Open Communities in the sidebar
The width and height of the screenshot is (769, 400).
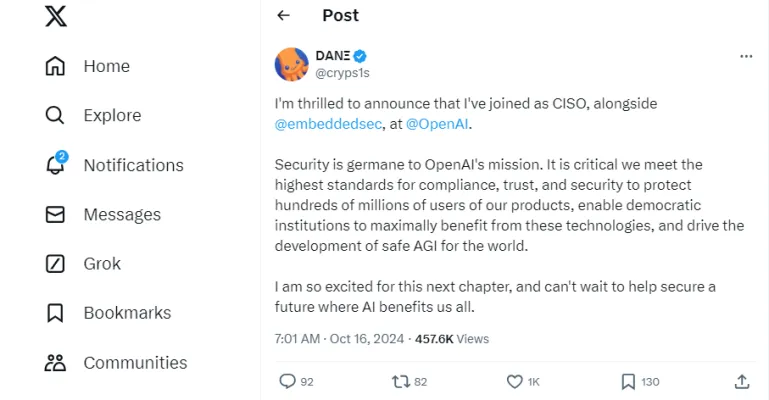(135, 363)
